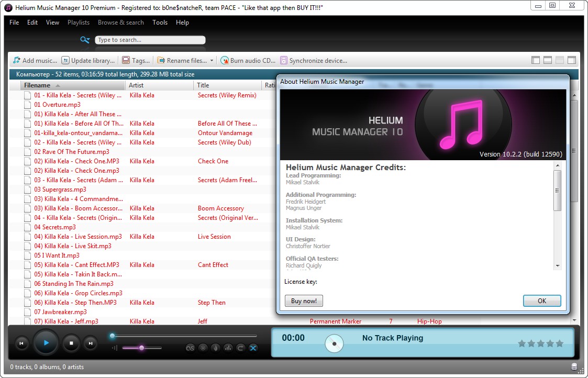Image resolution: width=588 pixels, height=378 pixels.
Task: Select the file 01 Overture.mp3
Action: pyautogui.click(x=57, y=105)
